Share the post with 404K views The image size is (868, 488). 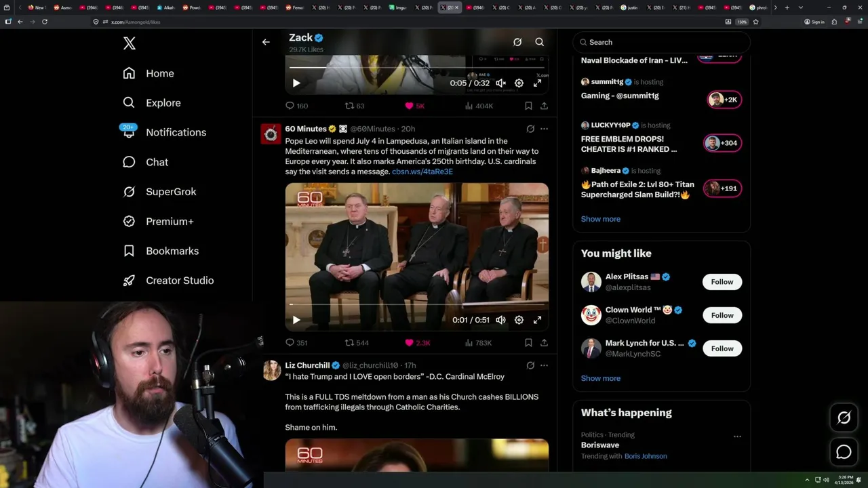pos(544,106)
